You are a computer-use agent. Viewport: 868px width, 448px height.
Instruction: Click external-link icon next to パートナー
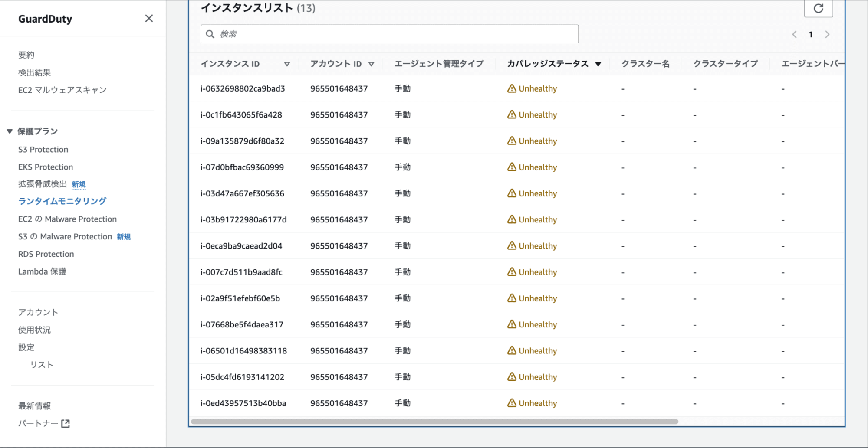pyautogui.click(x=66, y=423)
